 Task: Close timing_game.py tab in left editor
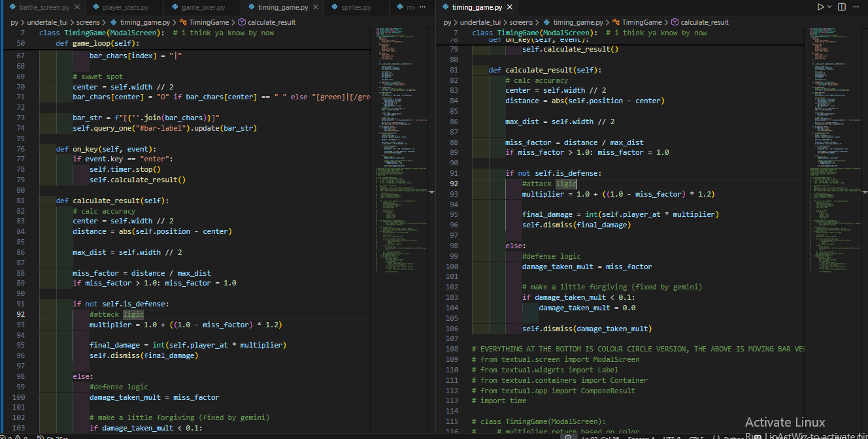click(317, 7)
